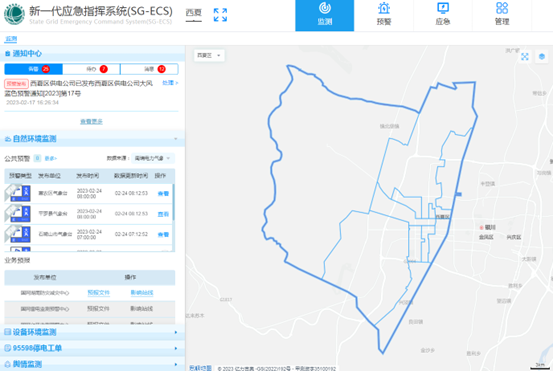Click the State Grid logo
The image size is (553, 371).
(14, 14)
